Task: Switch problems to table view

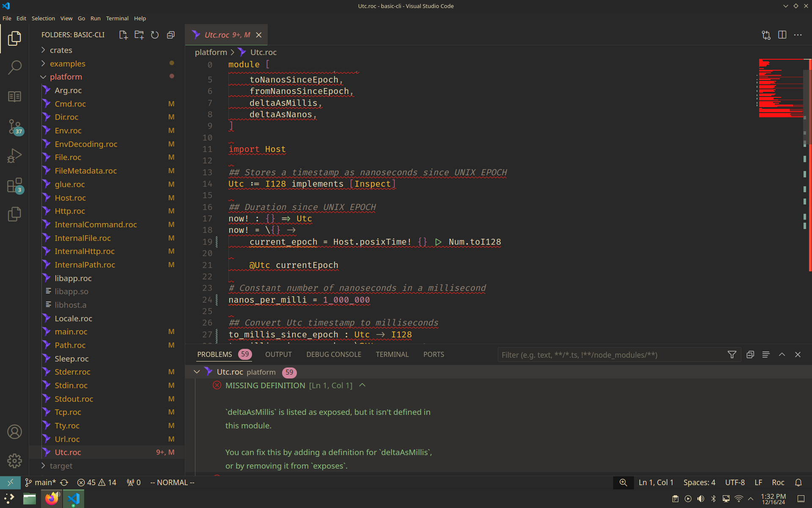Action: coord(766,354)
